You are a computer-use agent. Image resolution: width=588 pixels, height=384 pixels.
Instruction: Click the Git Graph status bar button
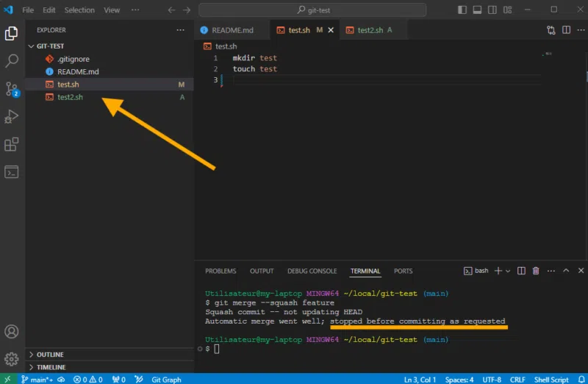click(x=166, y=380)
